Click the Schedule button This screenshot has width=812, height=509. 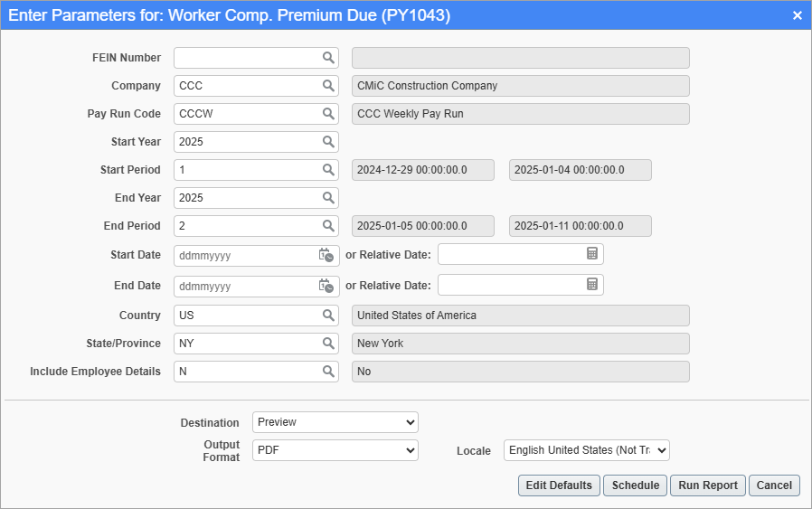click(x=635, y=485)
